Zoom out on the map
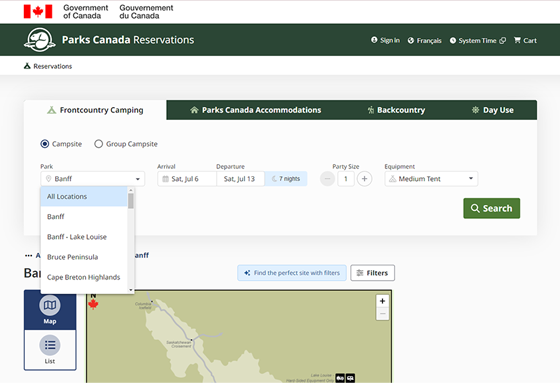560x383 pixels. (x=382, y=314)
